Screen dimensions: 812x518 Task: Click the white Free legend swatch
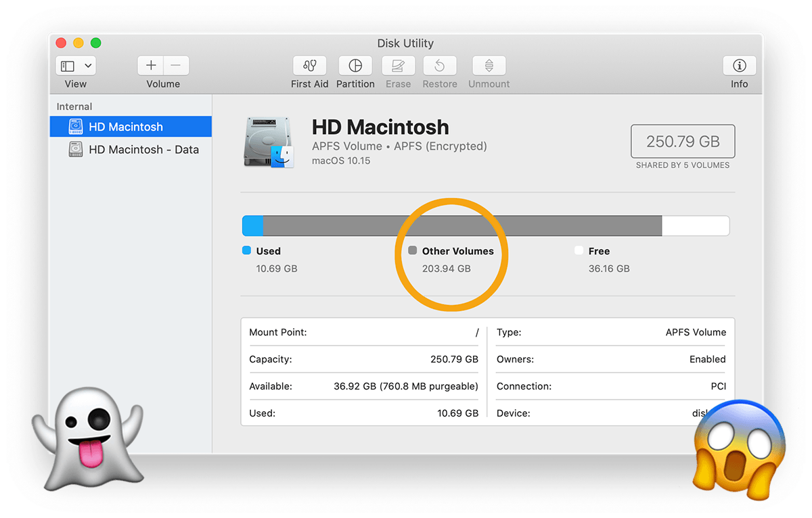579,250
